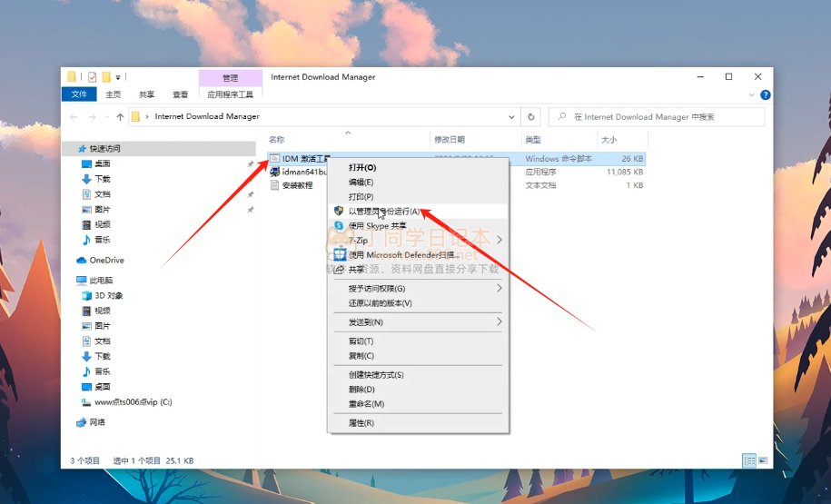This screenshot has height=504, width=831.
Task: Open the help question mark icon
Action: coord(766,94)
